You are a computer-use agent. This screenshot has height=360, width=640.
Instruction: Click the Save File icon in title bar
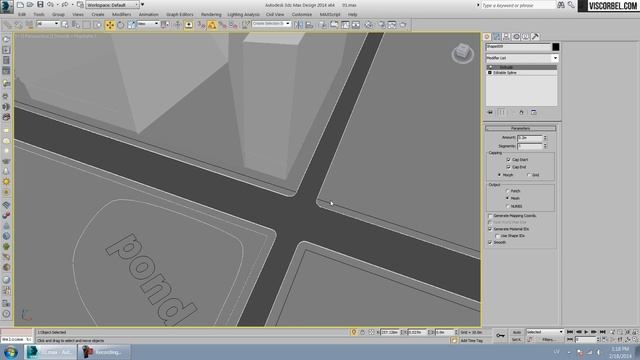[x=40, y=4]
